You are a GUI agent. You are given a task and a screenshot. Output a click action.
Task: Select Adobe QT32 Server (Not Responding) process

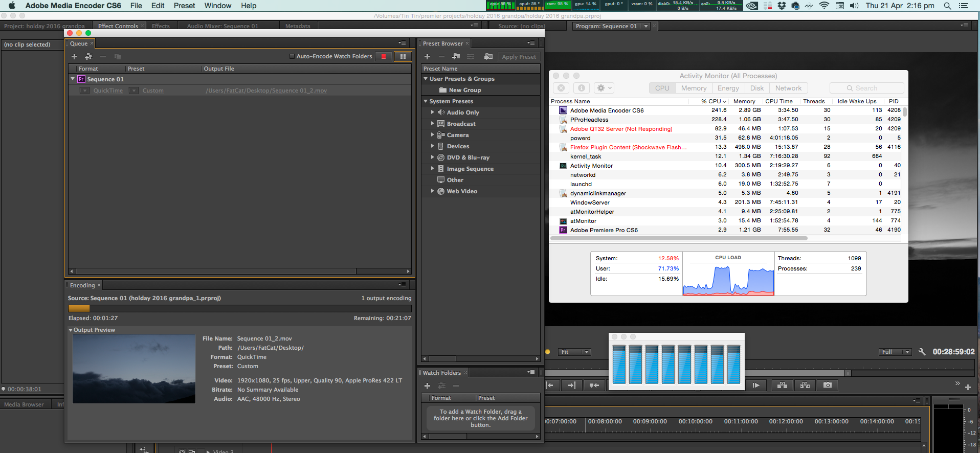click(726, 129)
